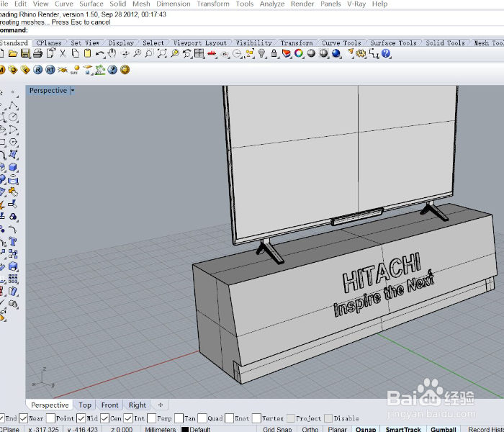
Task: Toggle the Point osnap checkbox
Action: tap(50, 418)
